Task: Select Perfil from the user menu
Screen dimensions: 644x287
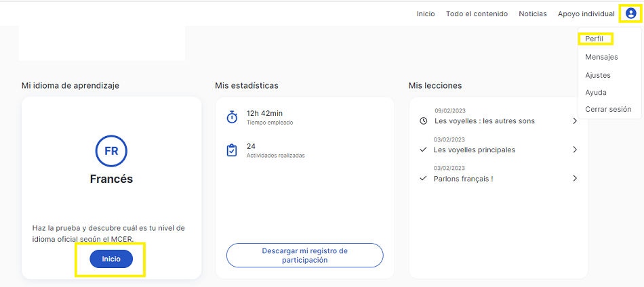Action: [x=594, y=39]
